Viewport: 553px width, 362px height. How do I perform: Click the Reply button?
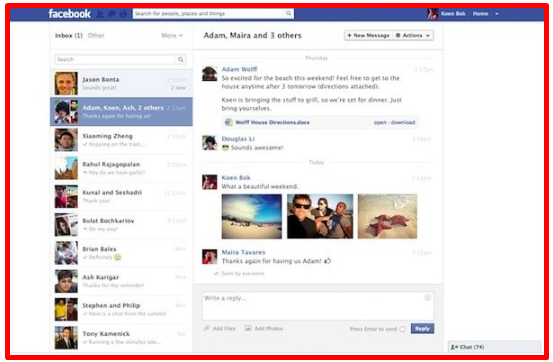click(422, 328)
